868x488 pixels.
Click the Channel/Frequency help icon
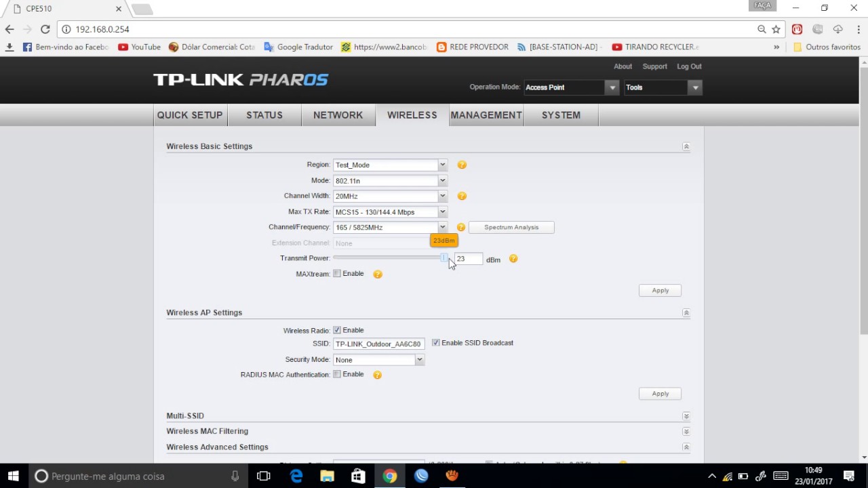461,227
